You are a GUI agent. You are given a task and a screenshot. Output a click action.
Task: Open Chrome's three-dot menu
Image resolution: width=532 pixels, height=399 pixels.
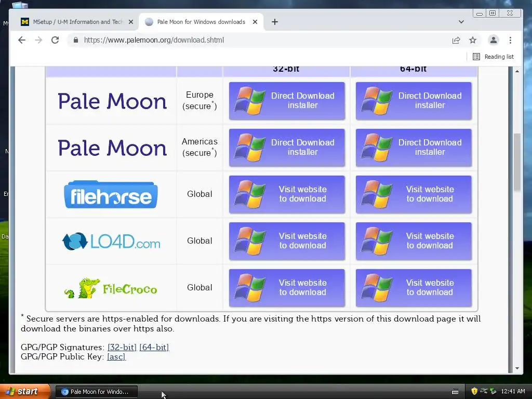[510, 40]
